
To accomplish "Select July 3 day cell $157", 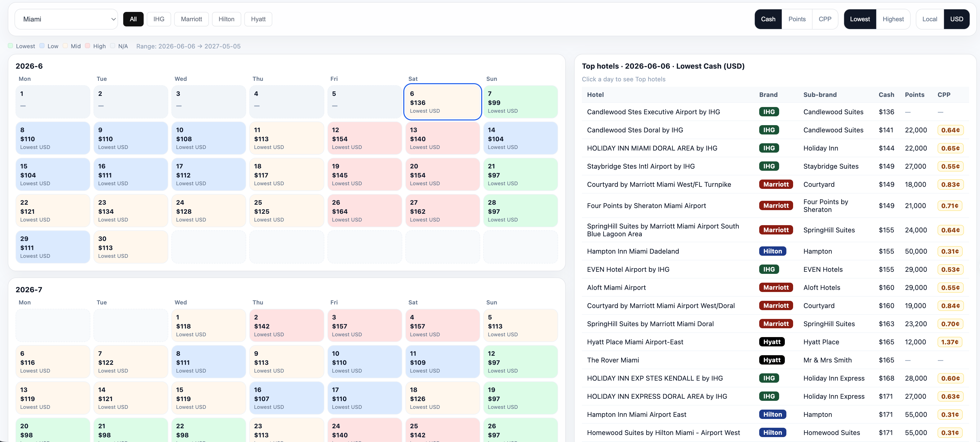I will click(364, 325).
